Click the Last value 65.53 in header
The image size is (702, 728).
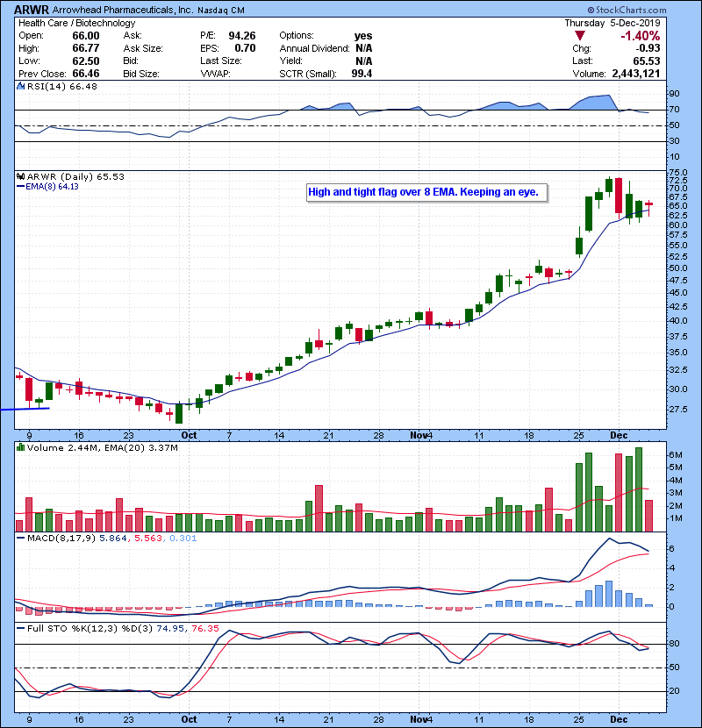(647, 61)
